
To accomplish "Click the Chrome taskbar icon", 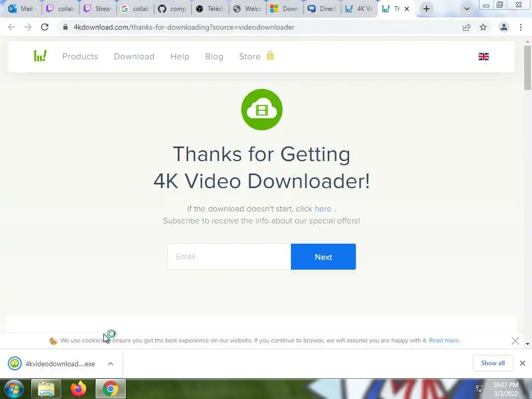I will 111,389.
